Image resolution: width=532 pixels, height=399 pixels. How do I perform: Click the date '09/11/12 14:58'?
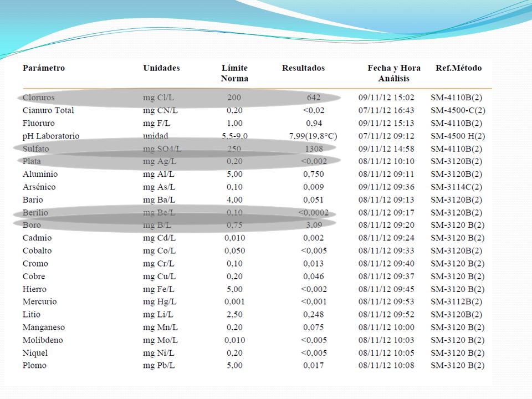click(x=386, y=149)
